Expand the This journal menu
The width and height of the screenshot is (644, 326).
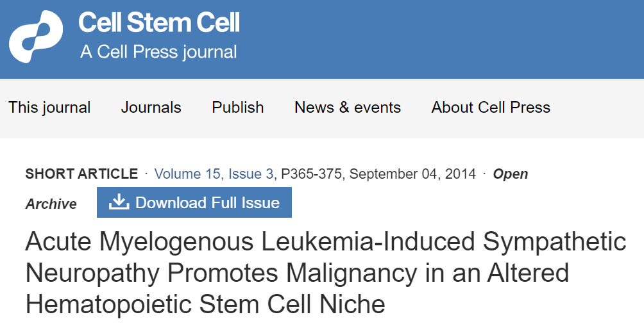(49, 108)
